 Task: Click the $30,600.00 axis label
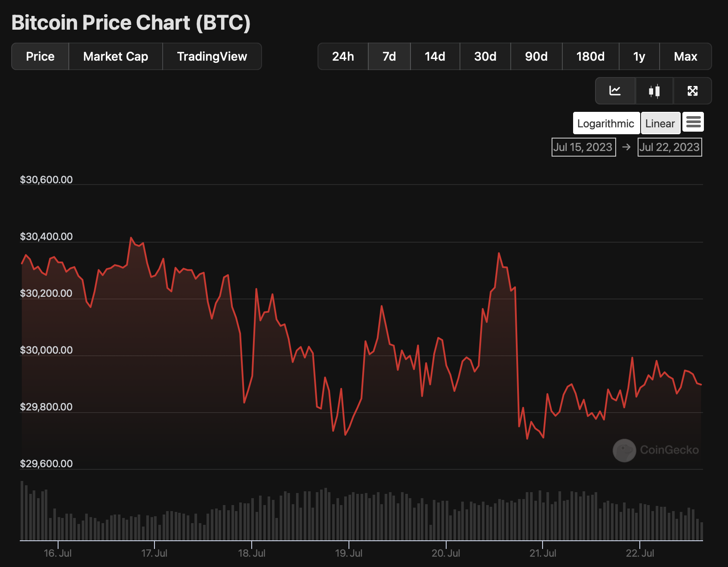tap(46, 180)
